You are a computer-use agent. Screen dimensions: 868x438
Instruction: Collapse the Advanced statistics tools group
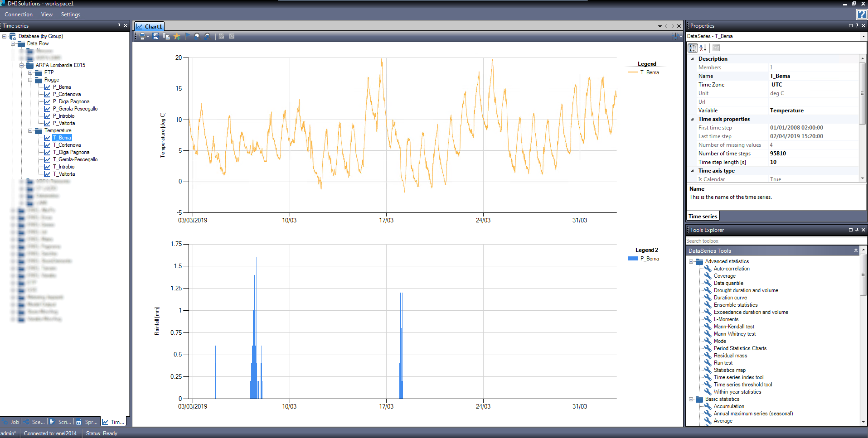point(691,261)
